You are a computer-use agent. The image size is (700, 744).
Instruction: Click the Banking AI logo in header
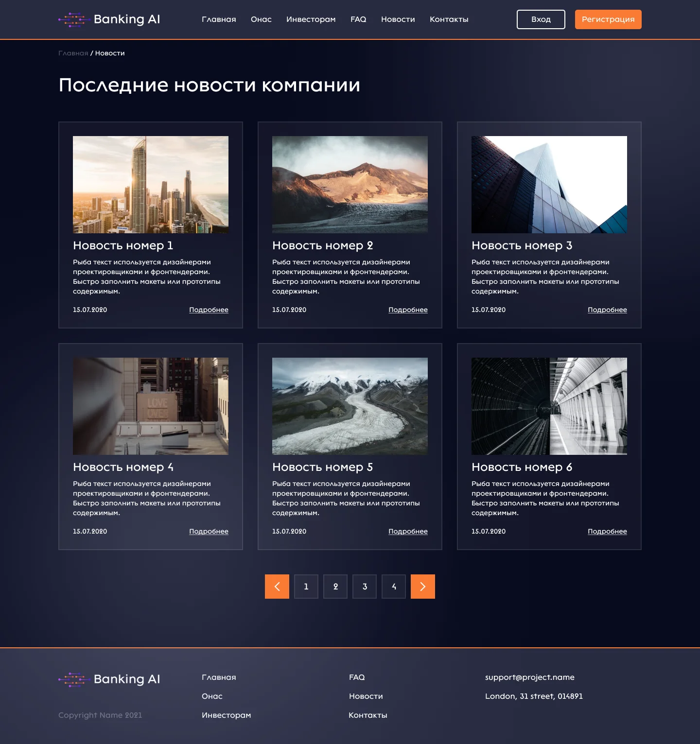109,19
